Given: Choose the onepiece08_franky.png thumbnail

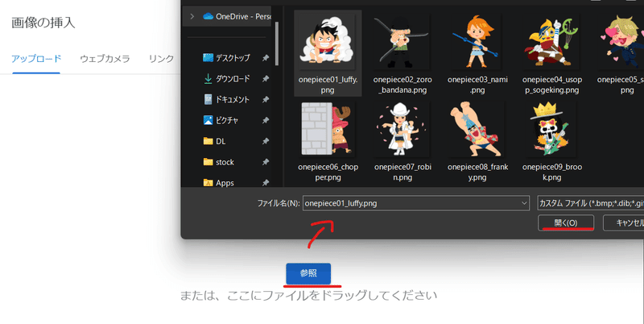Looking at the screenshot, I should click(477, 141).
